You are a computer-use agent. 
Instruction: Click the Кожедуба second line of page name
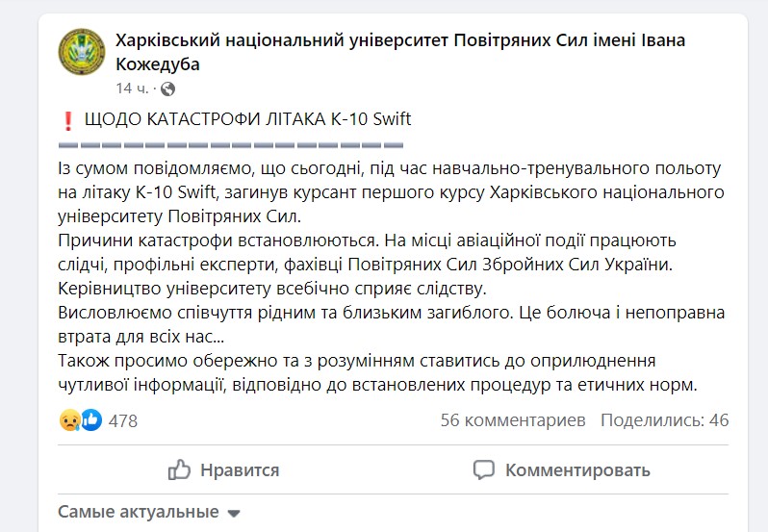click(158, 64)
